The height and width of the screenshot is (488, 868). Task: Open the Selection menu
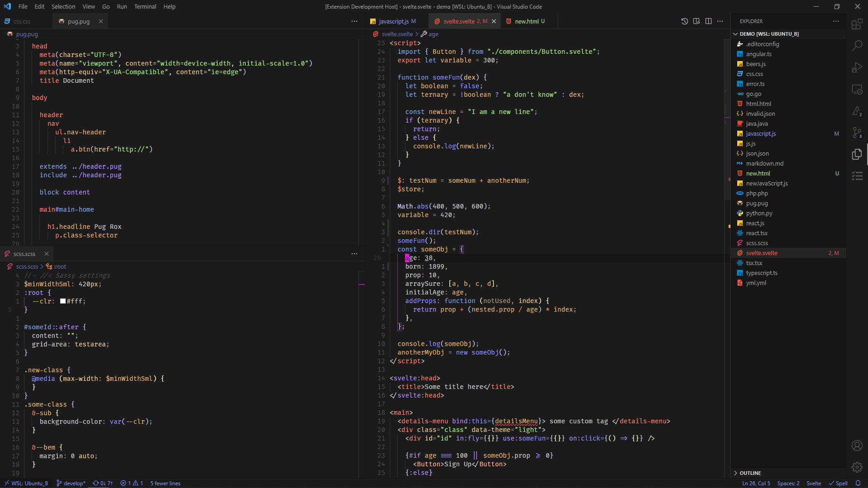coord(63,6)
